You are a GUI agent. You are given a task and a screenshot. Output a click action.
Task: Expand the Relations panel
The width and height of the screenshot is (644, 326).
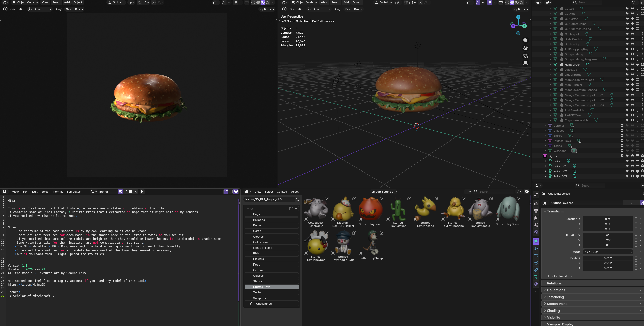pos(592,283)
